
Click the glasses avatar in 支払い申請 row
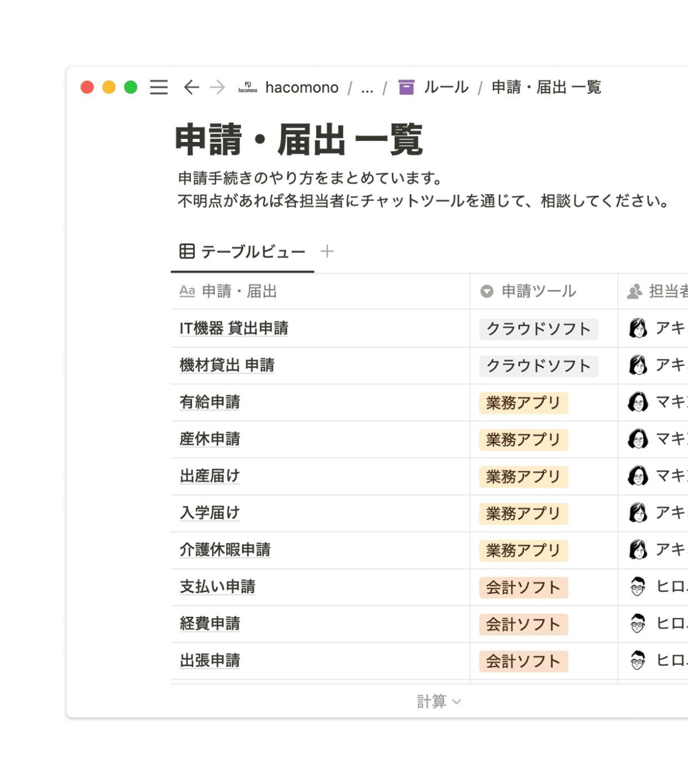pos(638,587)
